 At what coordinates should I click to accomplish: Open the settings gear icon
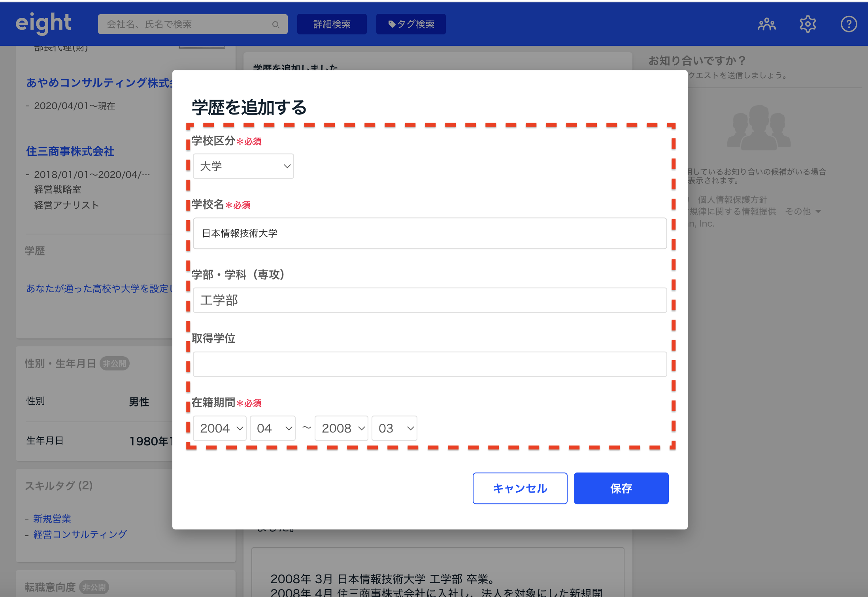click(x=808, y=25)
